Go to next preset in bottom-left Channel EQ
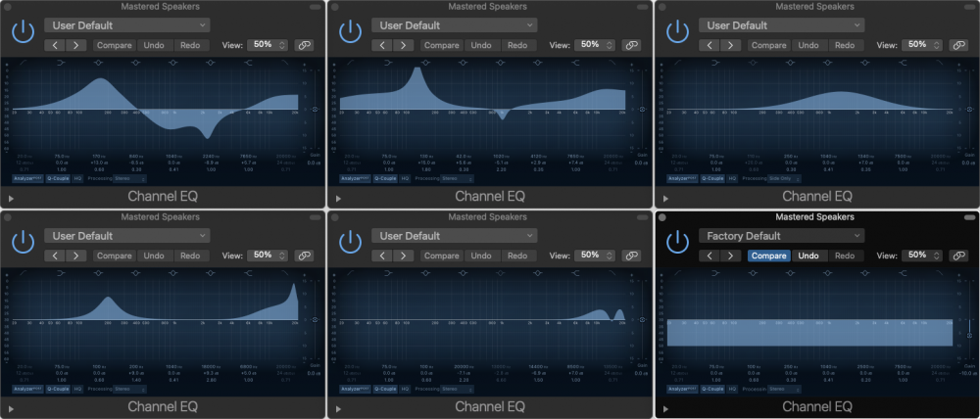Image resolution: width=980 pixels, height=419 pixels. click(x=76, y=256)
